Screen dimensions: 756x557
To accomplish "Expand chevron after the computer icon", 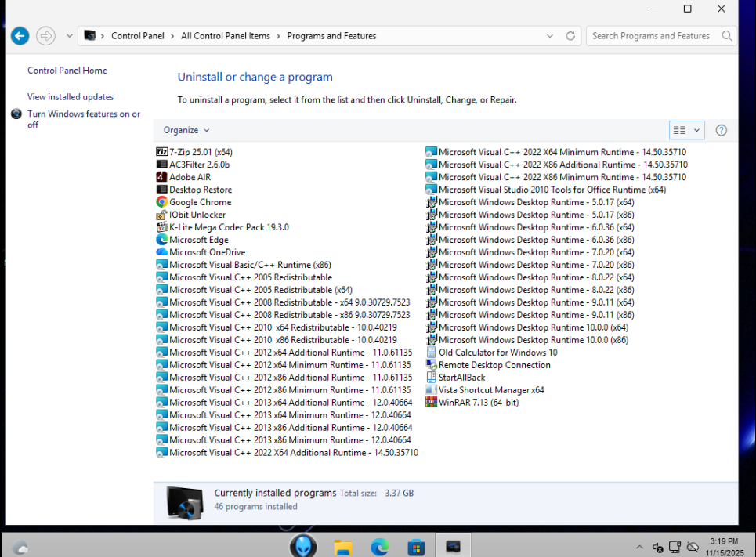I will tap(102, 36).
